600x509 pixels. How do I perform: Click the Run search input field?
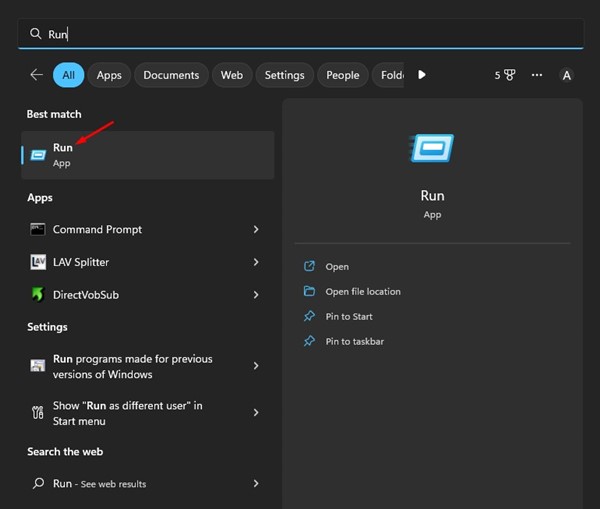pos(300,34)
